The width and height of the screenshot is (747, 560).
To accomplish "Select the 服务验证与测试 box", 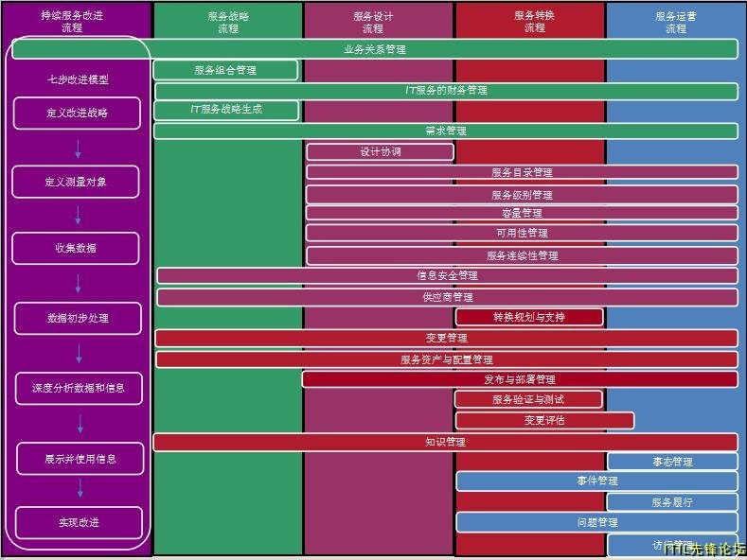I will (528, 399).
